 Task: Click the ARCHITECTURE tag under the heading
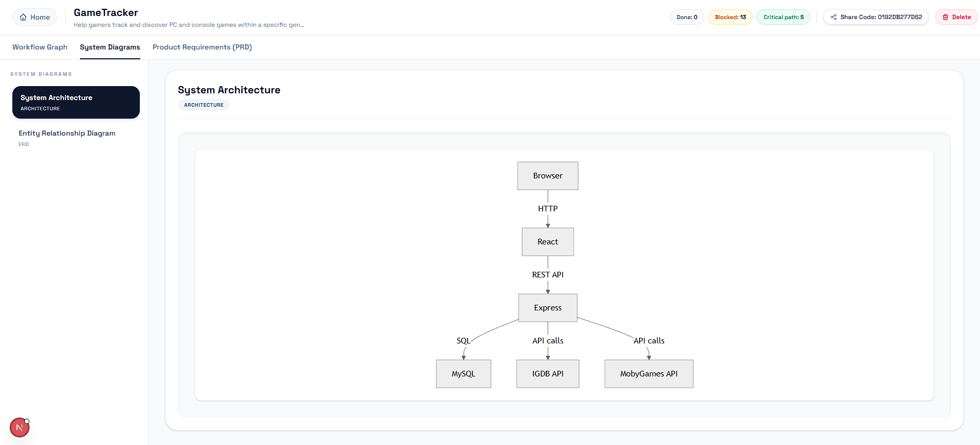point(204,105)
